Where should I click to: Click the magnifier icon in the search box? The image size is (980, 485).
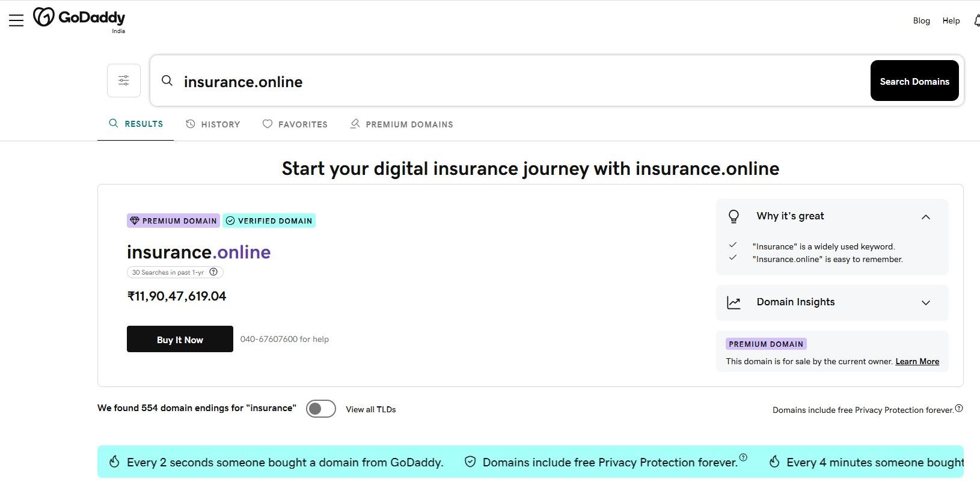tap(167, 81)
